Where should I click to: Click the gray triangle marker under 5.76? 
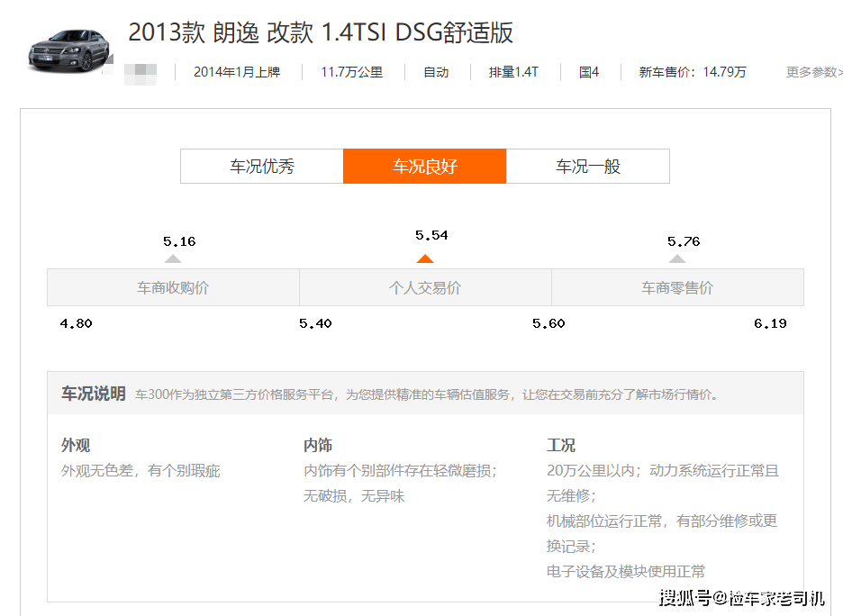677,258
